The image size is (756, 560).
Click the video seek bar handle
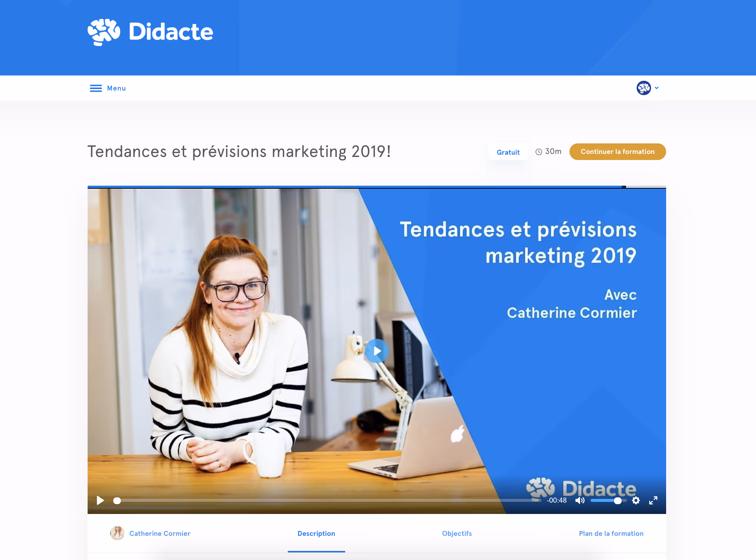coord(117,501)
